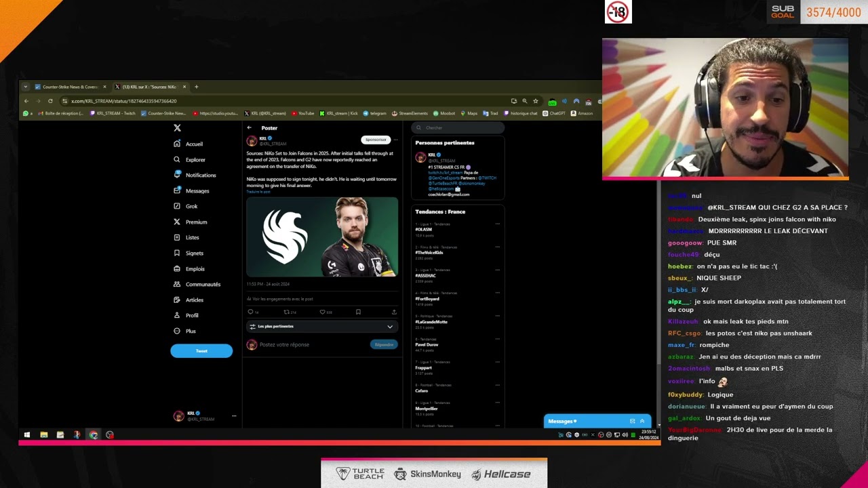Open Windows Start menu

coord(27,435)
